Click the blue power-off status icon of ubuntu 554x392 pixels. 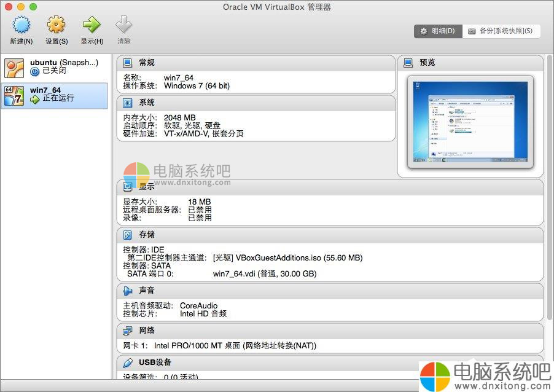point(34,72)
